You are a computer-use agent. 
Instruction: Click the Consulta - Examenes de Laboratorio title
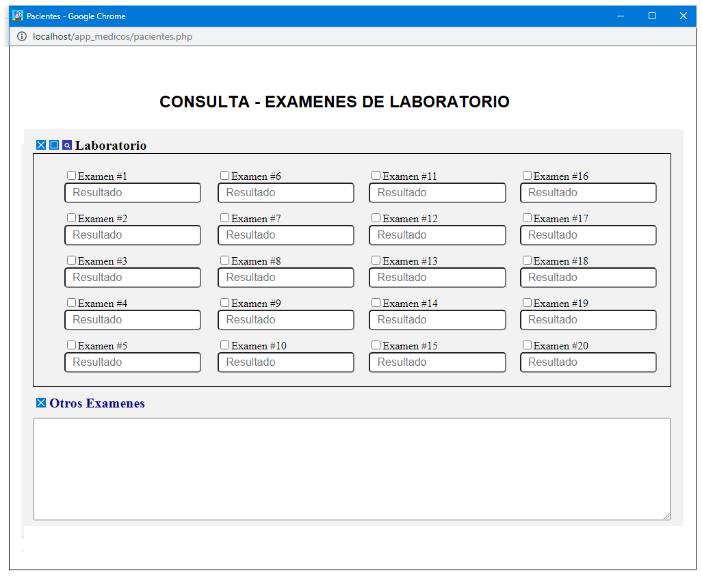click(x=335, y=102)
